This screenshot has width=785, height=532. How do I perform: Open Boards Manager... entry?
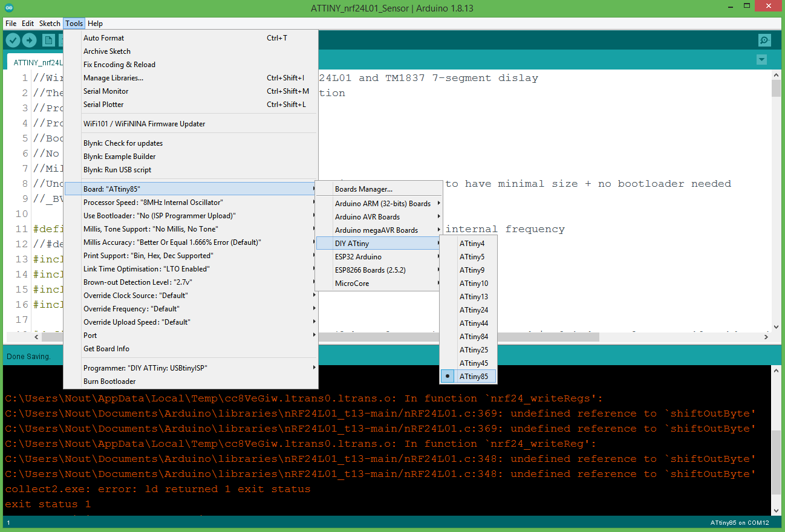tap(379, 189)
